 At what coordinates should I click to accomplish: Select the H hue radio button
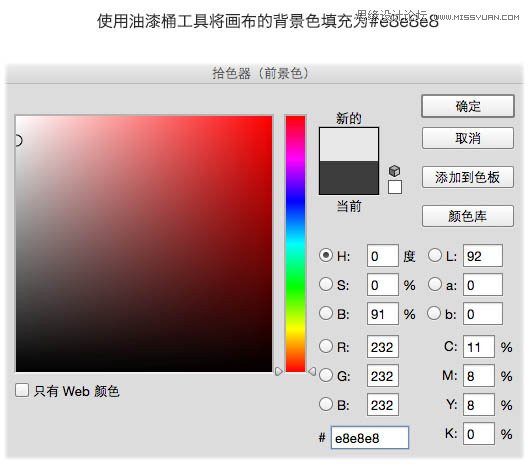326,255
